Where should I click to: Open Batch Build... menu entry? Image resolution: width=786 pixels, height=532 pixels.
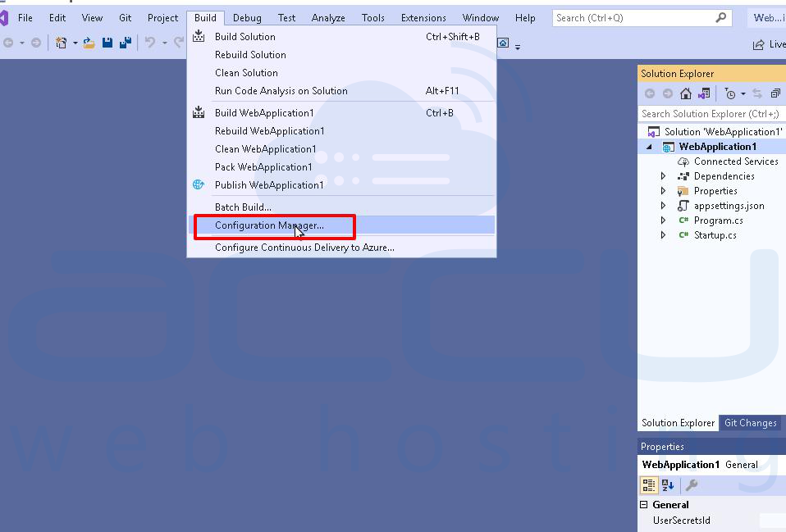(341, 207)
